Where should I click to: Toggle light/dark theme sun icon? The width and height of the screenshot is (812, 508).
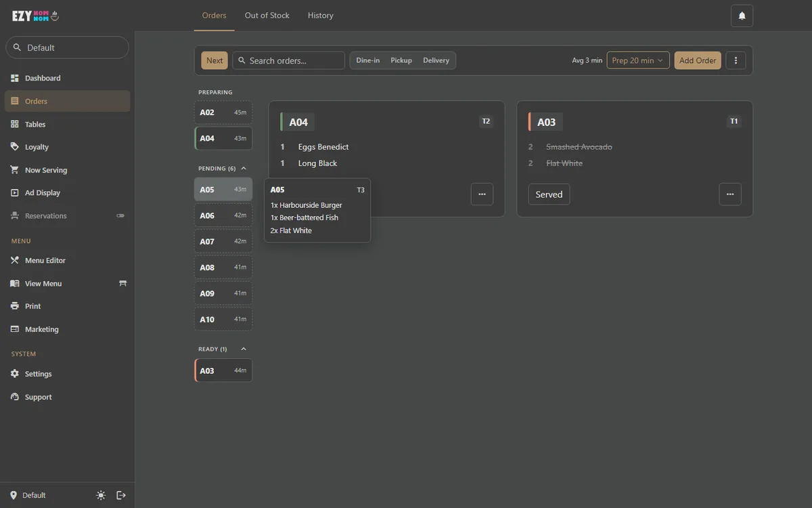tap(101, 495)
